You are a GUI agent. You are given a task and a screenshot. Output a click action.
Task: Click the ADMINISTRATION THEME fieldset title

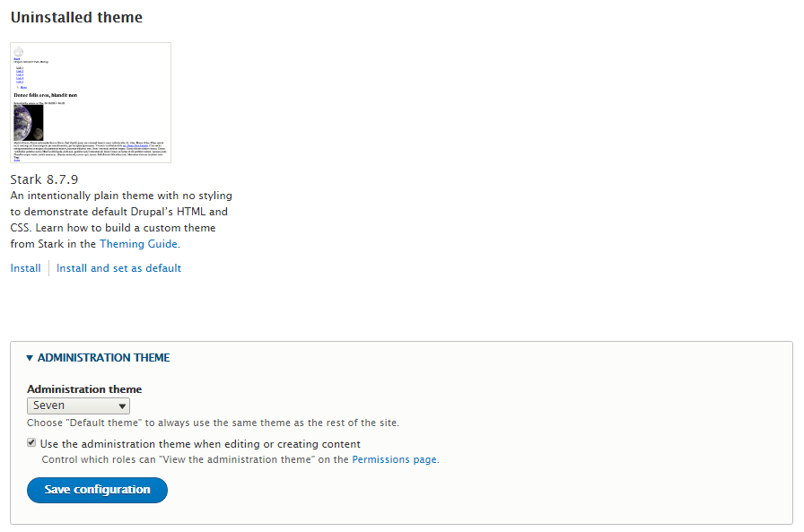pyautogui.click(x=103, y=358)
